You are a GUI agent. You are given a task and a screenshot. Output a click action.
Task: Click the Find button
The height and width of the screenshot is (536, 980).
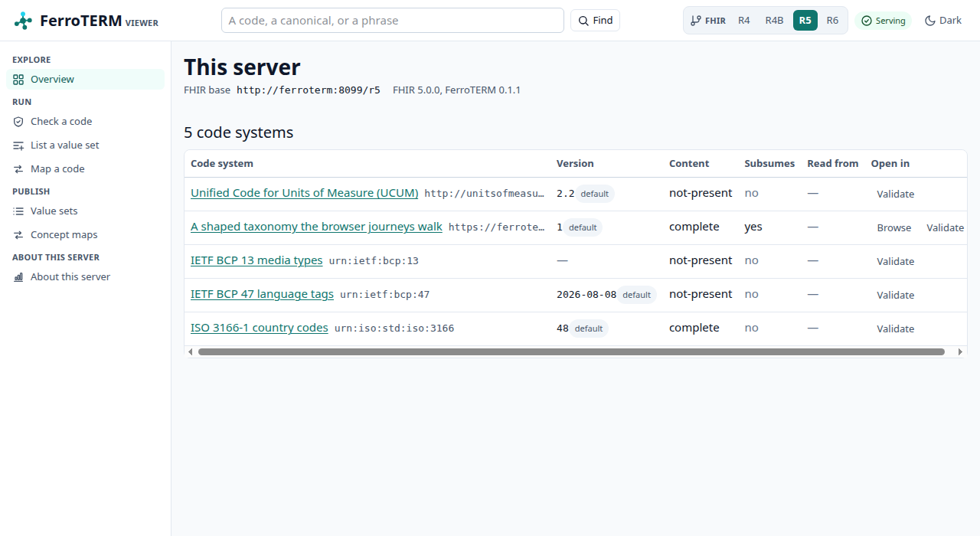click(595, 21)
